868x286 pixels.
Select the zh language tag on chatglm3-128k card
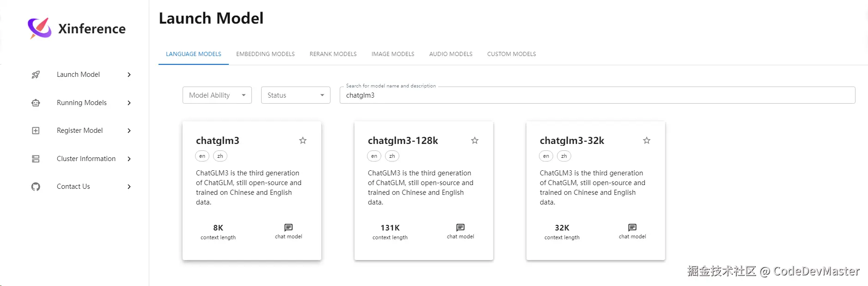tap(392, 156)
